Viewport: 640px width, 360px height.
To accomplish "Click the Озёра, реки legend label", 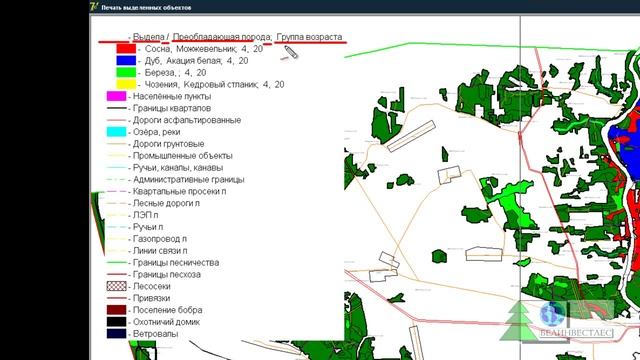I will pos(156,132).
